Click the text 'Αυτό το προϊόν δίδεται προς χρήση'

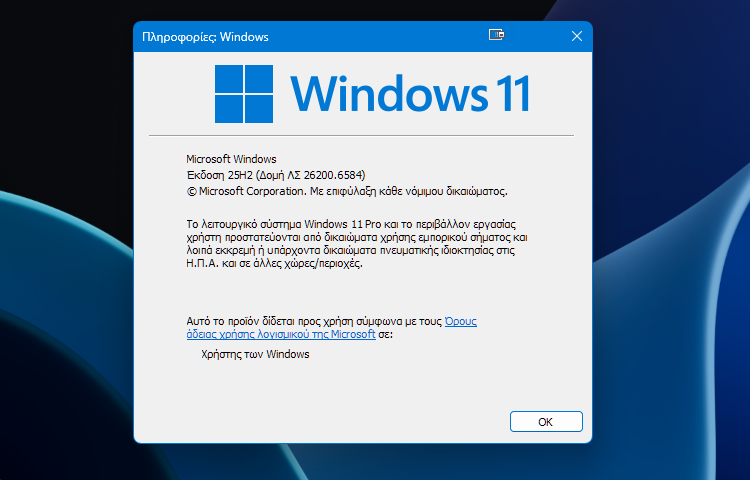[x=269, y=321]
